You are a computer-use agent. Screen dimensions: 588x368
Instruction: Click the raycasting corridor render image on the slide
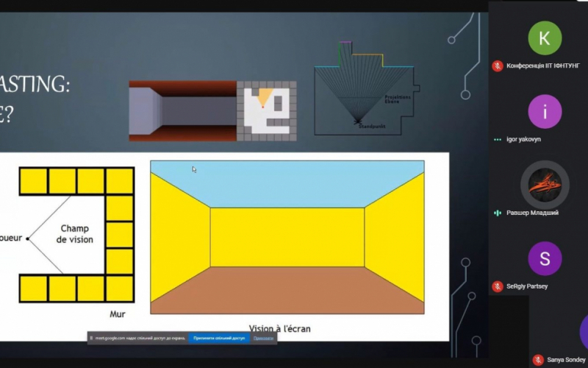tap(182, 111)
